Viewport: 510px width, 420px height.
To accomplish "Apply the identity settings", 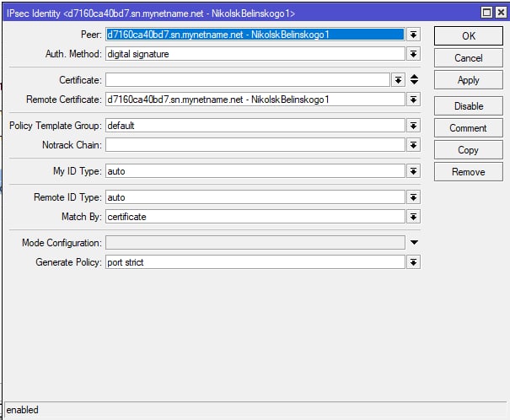I will point(469,80).
